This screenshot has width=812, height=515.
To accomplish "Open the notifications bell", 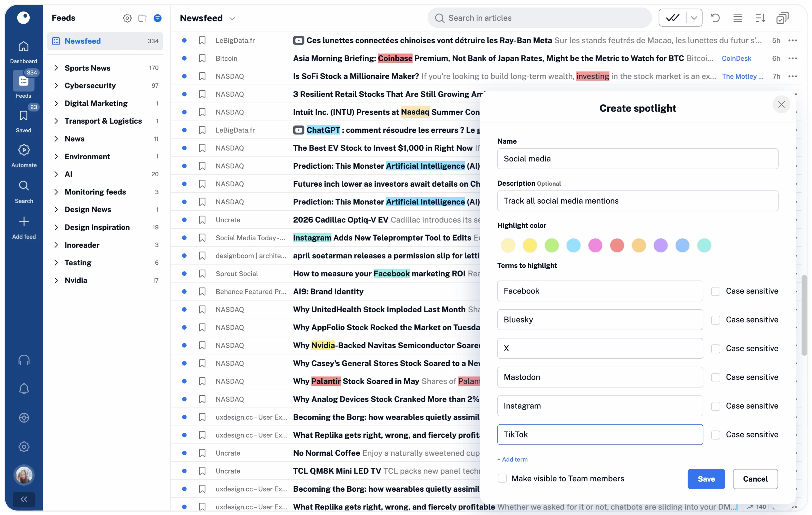I will coord(24,389).
